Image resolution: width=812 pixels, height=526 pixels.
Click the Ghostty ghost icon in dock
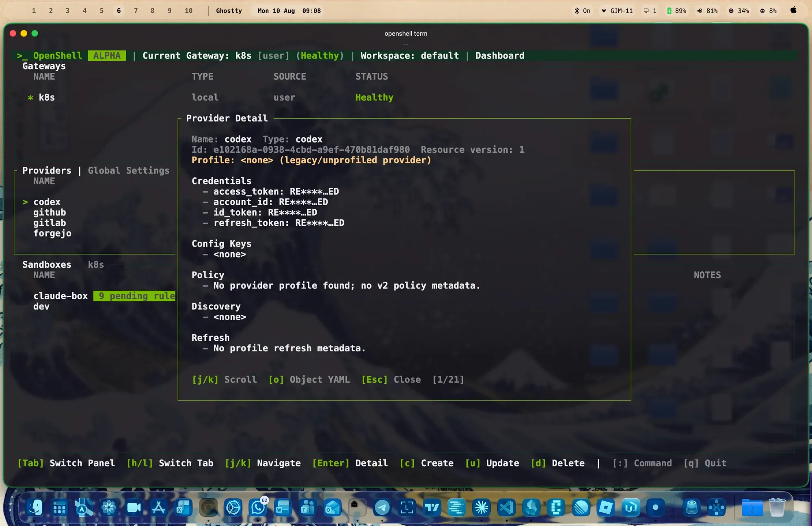(357, 507)
